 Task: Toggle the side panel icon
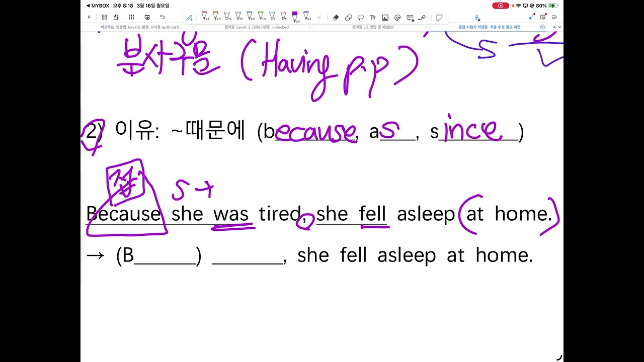tap(554, 18)
